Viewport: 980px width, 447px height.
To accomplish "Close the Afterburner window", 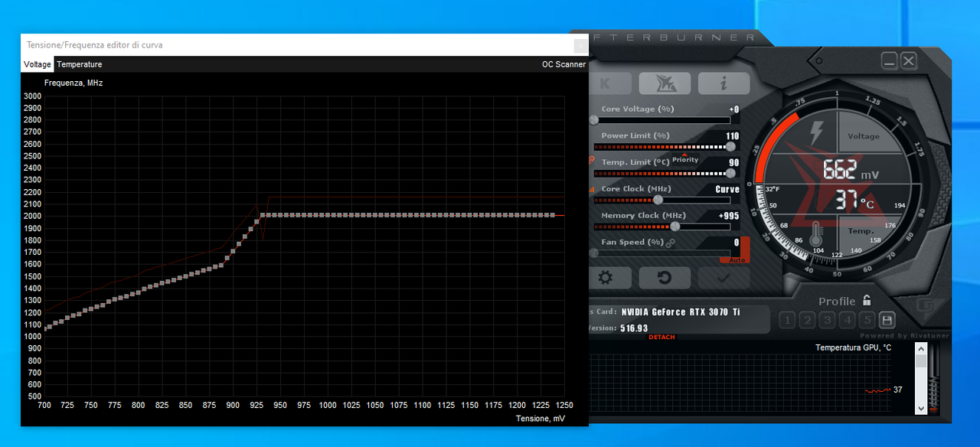I will pos(908,60).
